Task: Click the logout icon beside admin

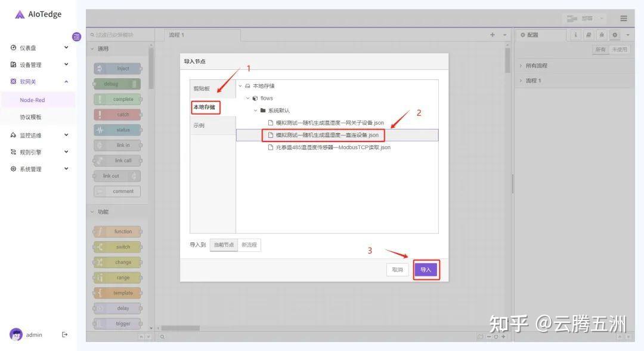Action: click(x=64, y=334)
